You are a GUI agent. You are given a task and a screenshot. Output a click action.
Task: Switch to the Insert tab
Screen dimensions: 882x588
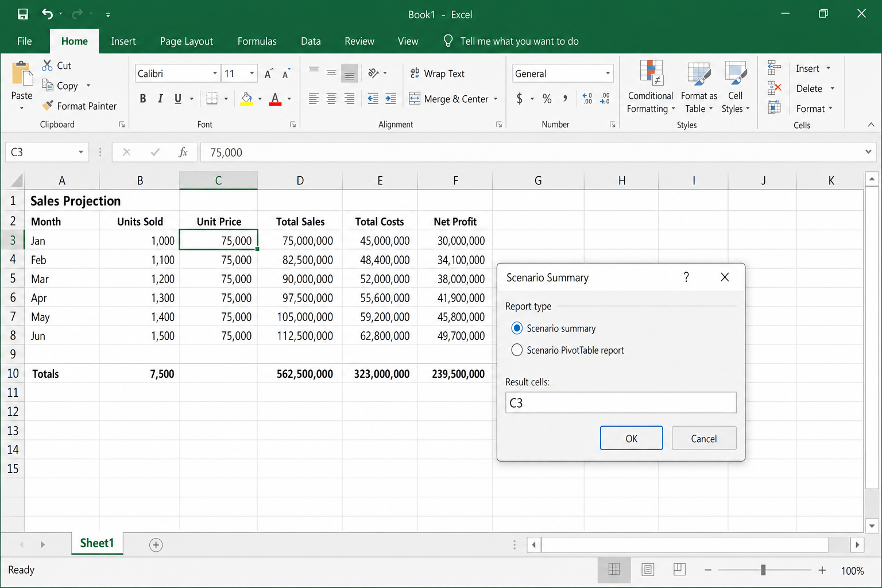coord(123,41)
